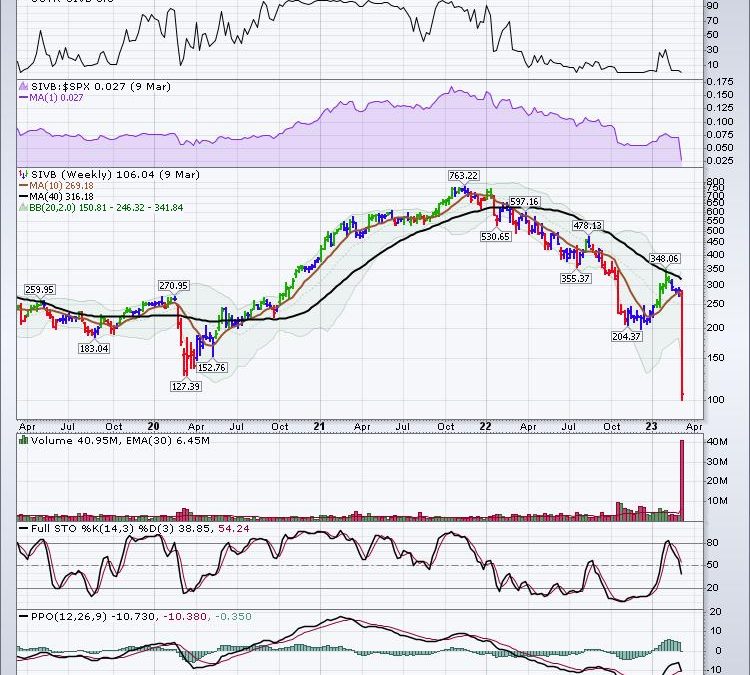The height and width of the screenshot is (675, 750).
Task: Click the Volume 40.95M legend text
Action: click(120, 441)
